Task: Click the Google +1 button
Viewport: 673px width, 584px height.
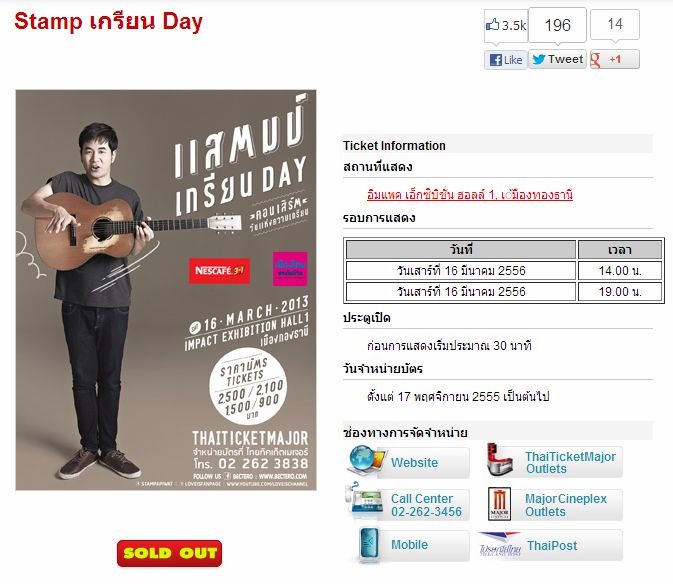Action: [614, 59]
